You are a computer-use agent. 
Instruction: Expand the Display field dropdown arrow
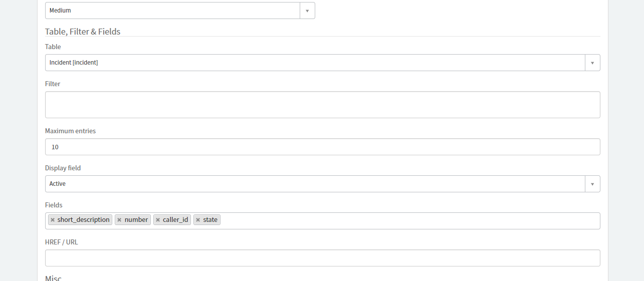point(592,184)
